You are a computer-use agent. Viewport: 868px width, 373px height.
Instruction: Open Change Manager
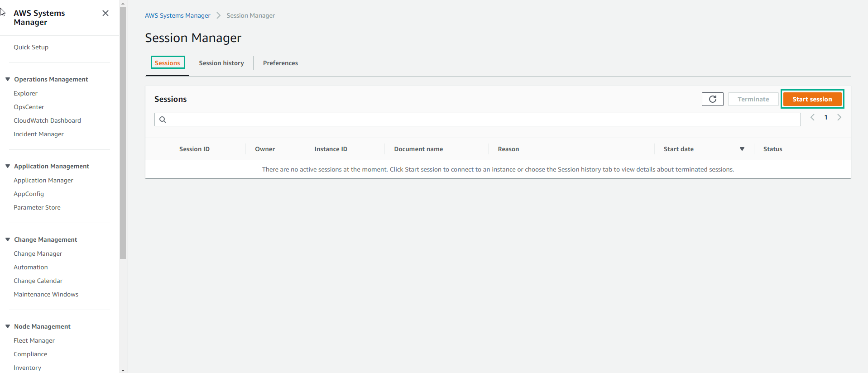38,253
